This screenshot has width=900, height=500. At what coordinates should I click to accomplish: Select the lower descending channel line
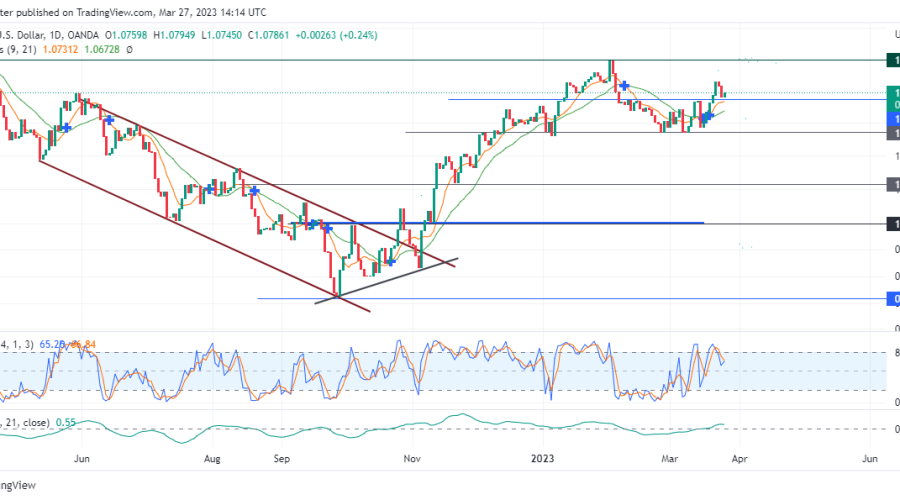tap(204, 236)
